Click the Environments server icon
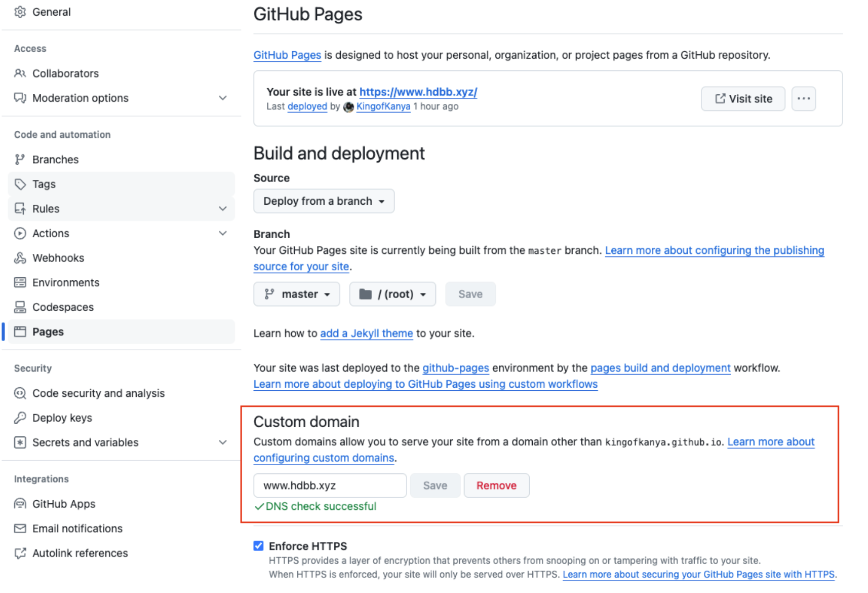868x593 pixels. 20,282
